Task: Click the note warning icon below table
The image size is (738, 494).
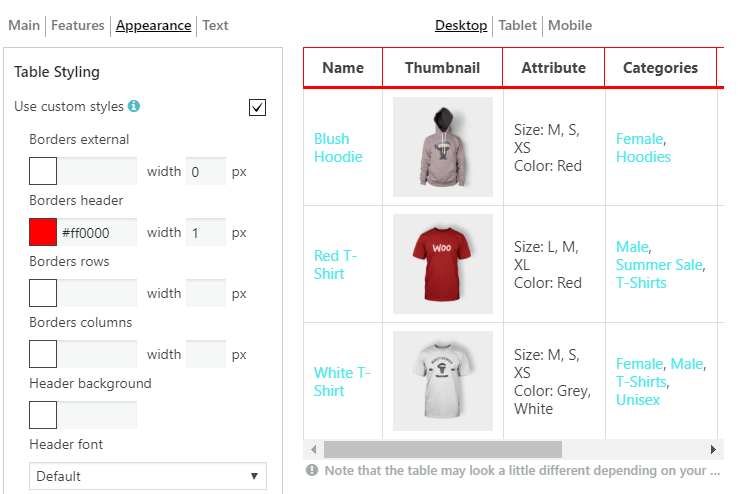Action: tap(312, 470)
